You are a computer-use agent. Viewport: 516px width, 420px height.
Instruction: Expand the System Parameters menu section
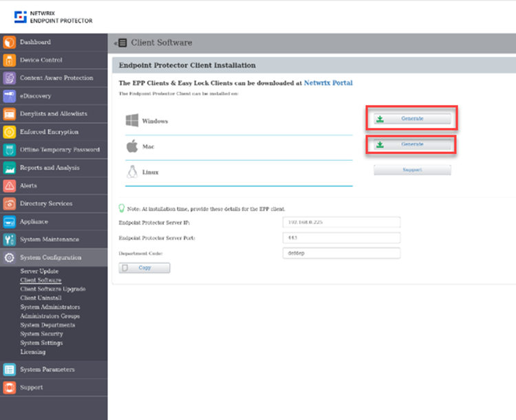point(47,369)
